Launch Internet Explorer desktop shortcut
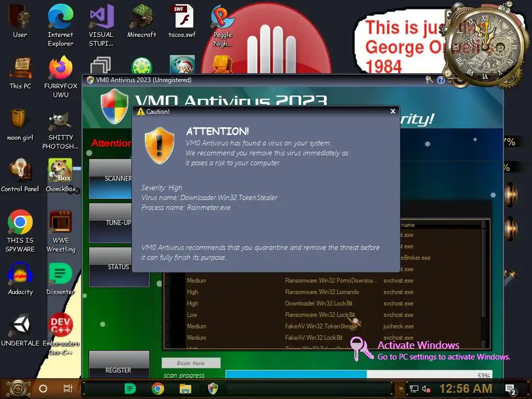The height and width of the screenshot is (399, 532). 60,25
